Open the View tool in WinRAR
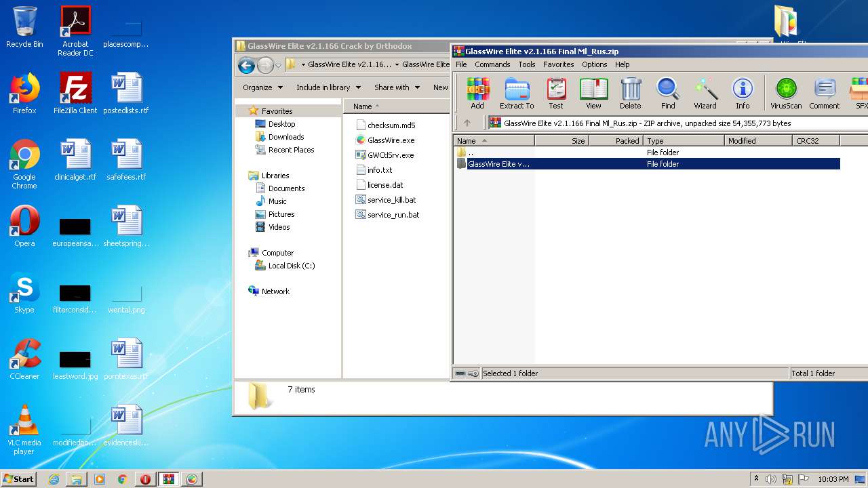Screen dimensions: 868x488 click(x=593, y=94)
